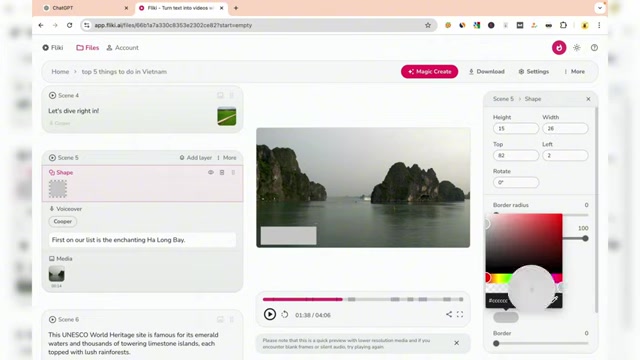
Task: Click Scene 6 layer icon
Action: point(220,320)
